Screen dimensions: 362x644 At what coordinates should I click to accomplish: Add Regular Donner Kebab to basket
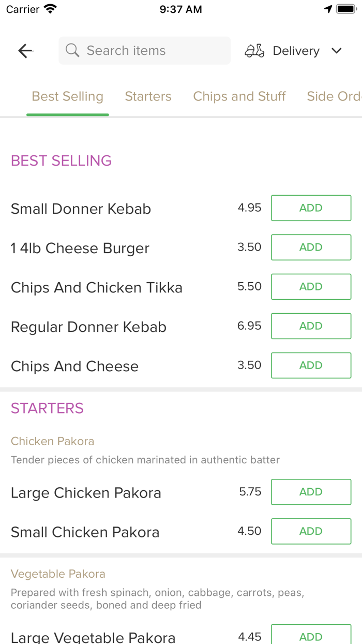(x=311, y=326)
